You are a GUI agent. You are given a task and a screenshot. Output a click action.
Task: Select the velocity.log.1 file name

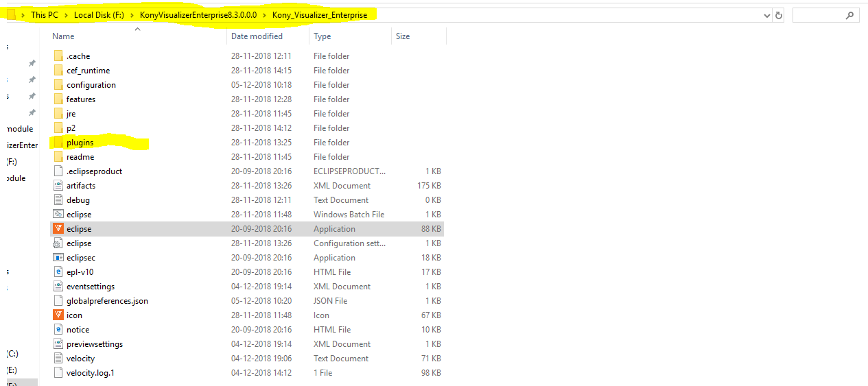[91, 373]
